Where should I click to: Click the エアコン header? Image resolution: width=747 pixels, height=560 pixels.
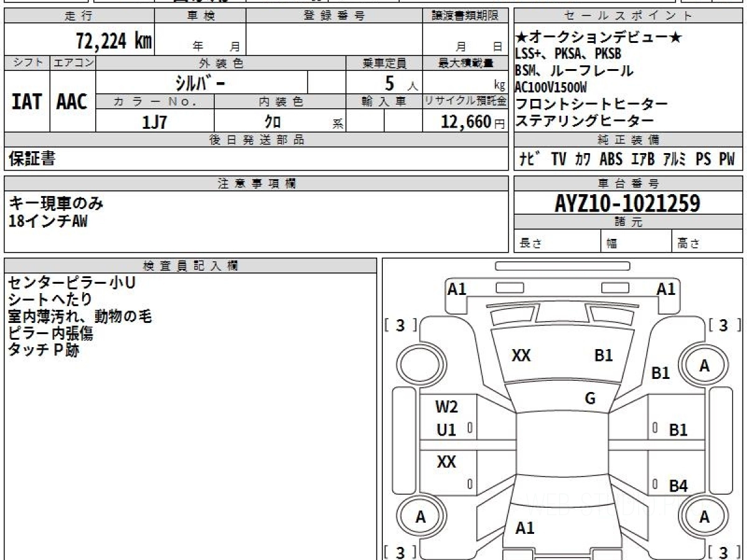pos(73,63)
